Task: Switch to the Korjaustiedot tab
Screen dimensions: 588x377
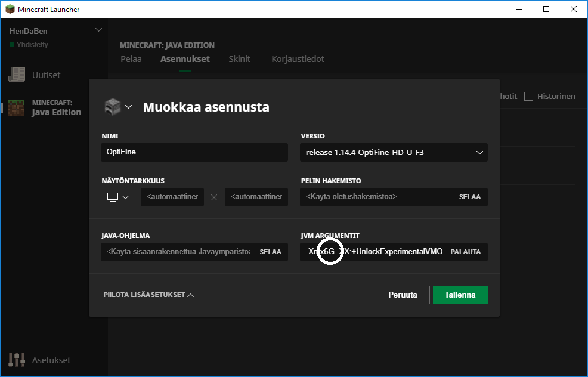Action: [298, 59]
